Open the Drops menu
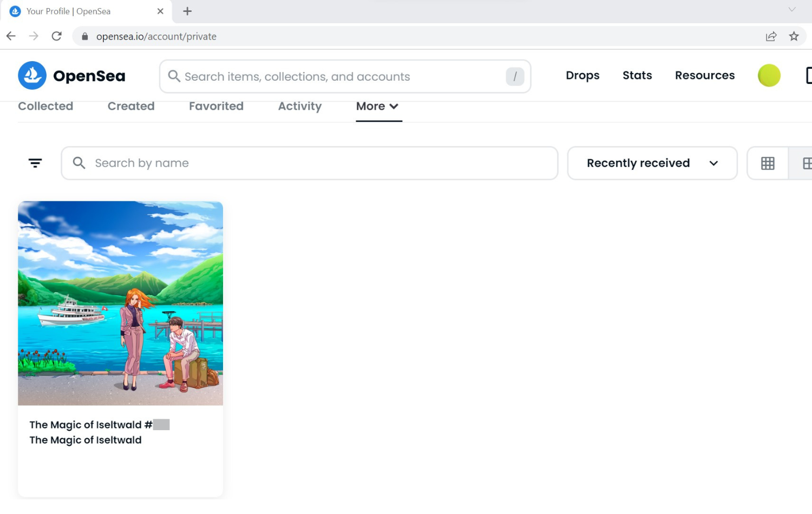The width and height of the screenshot is (812, 514). (x=582, y=75)
